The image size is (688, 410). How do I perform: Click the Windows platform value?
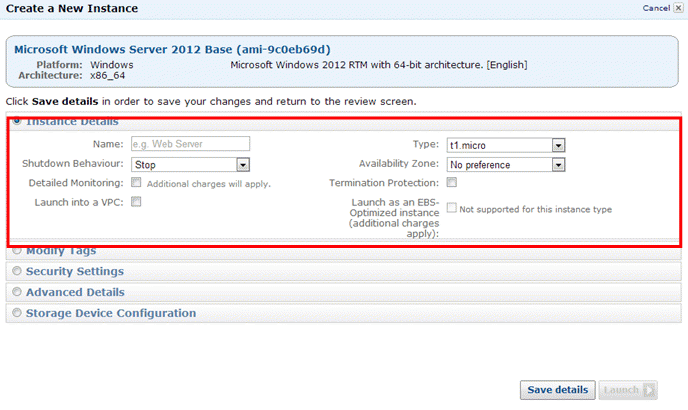112,65
